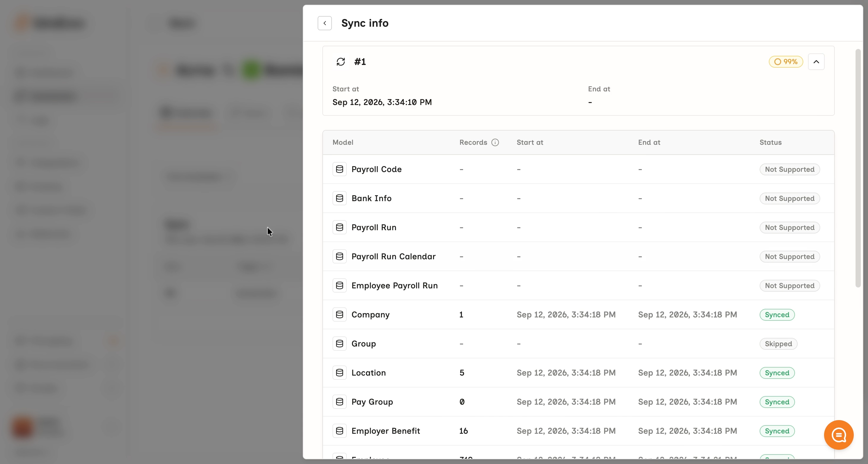
Task: Click the Synced status for Location
Action: click(777, 373)
